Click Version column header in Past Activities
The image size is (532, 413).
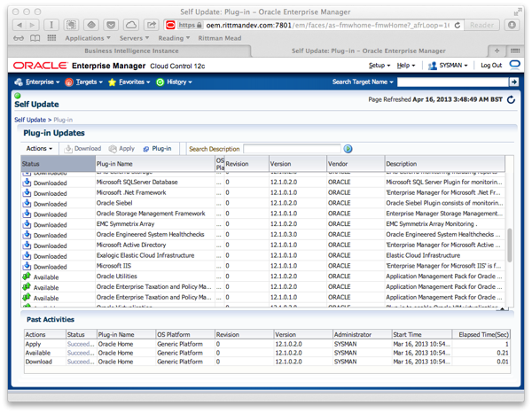pyautogui.click(x=303, y=334)
